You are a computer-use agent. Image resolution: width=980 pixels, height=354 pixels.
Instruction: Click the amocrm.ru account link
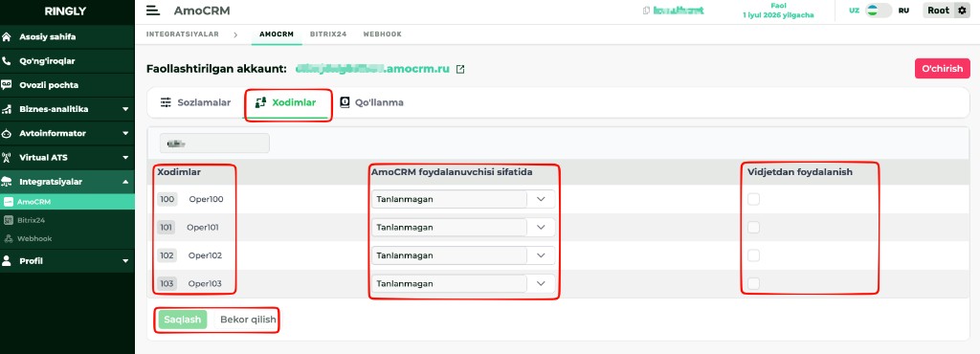372,69
